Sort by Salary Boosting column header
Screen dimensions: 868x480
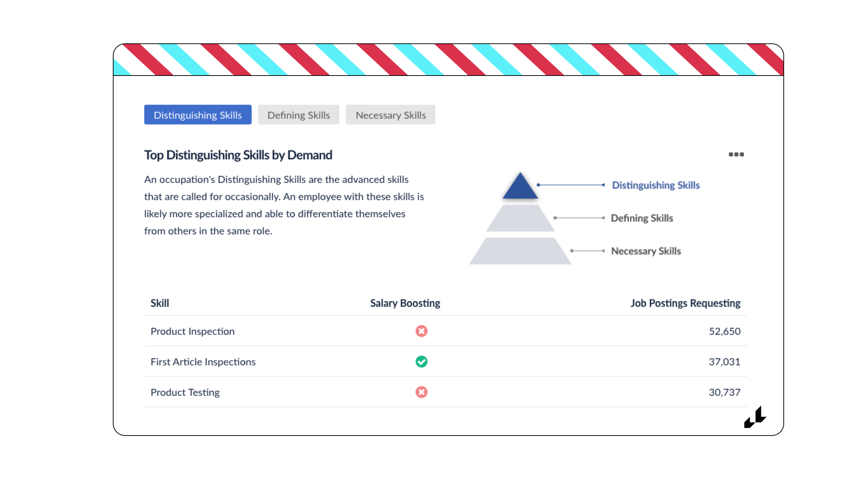point(405,303)
